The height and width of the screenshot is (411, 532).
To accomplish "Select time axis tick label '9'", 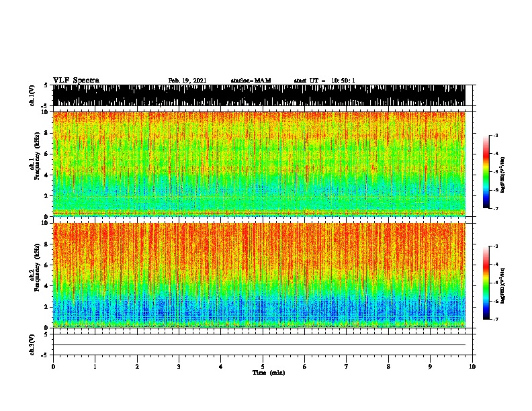I will [x=430, y=367].
